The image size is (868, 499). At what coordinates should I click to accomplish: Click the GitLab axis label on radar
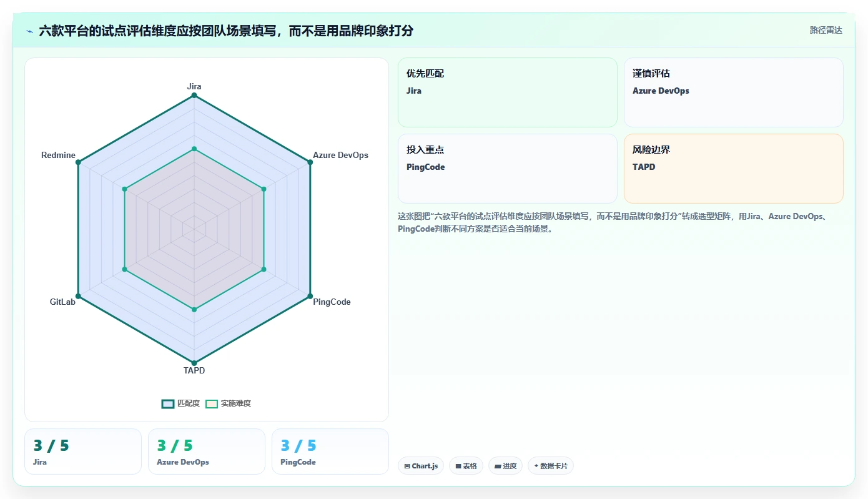tap(62, 302)
